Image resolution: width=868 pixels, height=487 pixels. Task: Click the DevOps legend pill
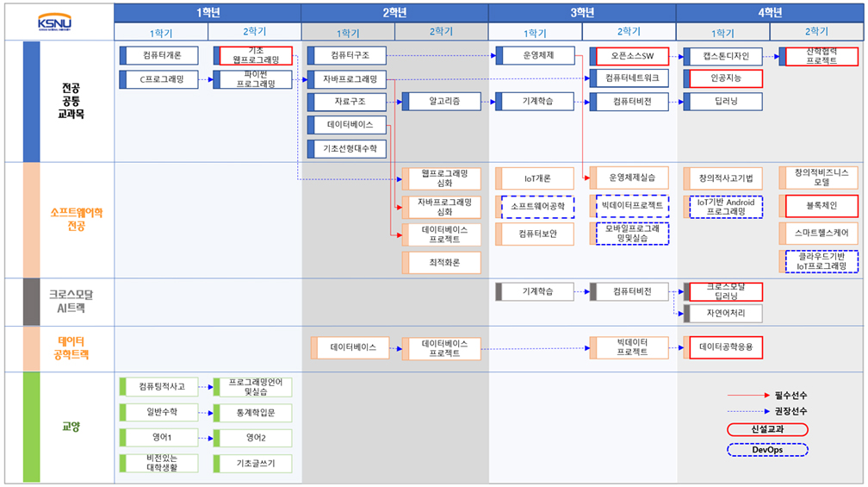[x=767, y=450]
